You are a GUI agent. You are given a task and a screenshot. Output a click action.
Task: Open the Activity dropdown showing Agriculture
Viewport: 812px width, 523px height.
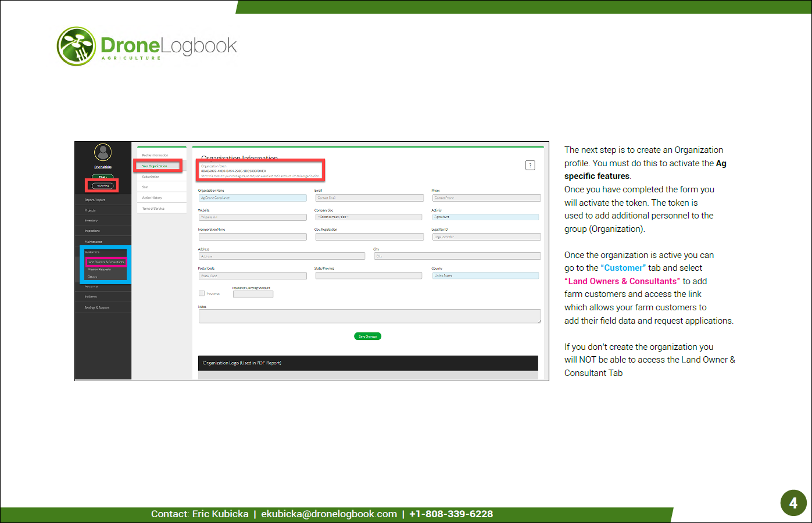coord(485,217)
